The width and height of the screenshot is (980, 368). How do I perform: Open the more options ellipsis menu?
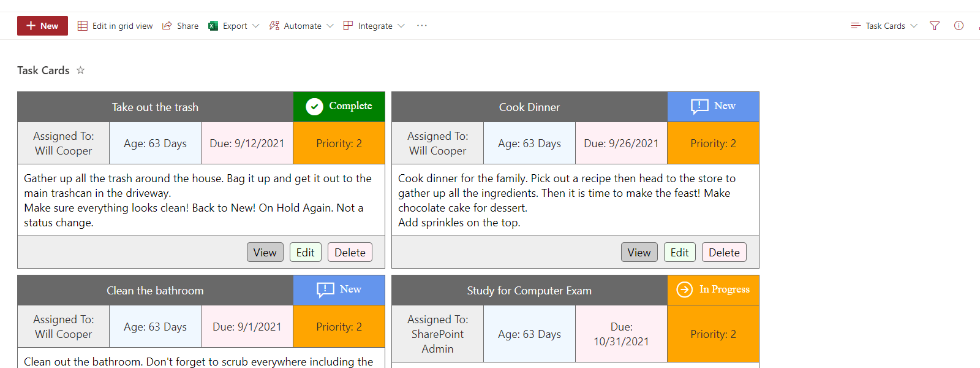coord(421,25)
